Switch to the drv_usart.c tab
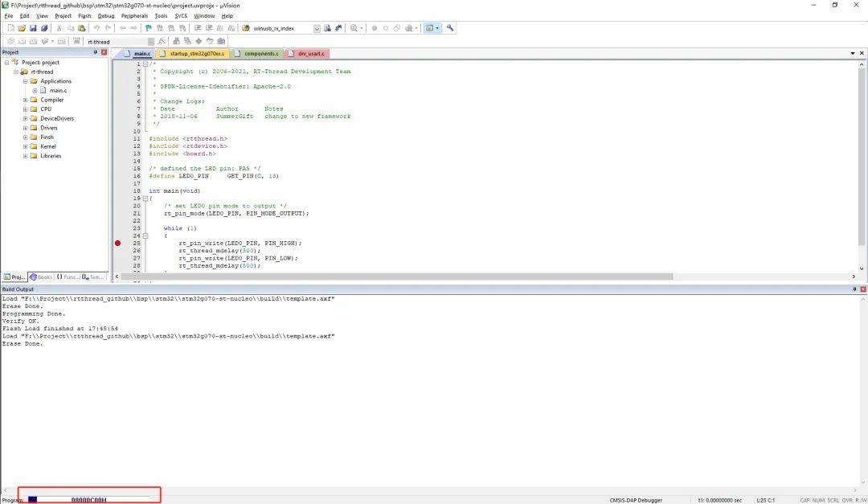 coord(308,54)
